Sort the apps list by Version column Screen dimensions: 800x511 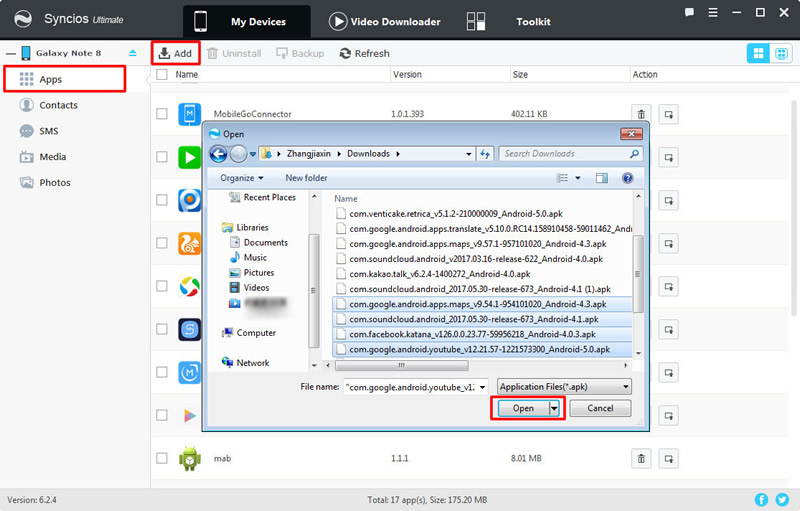[407, 74]
